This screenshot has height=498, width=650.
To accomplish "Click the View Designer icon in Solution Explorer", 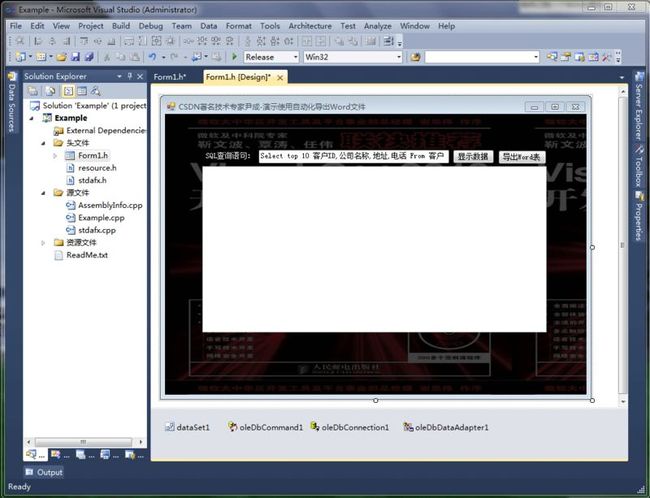I will [x=82, y=91].
